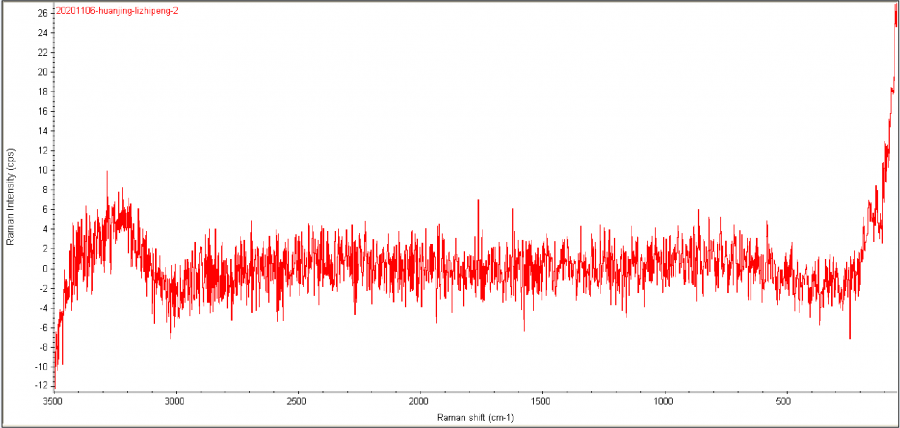
Task: Pick the -12 value on the y-axis
Action: point(41,386)
